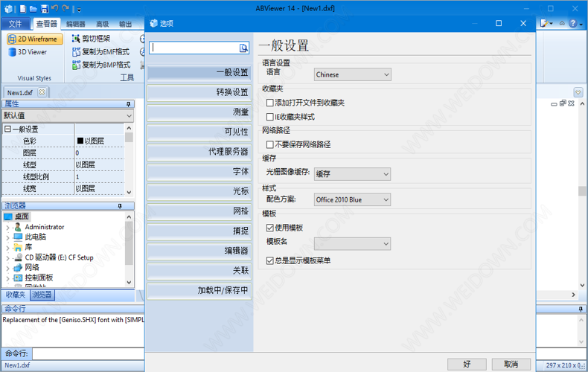Screen dimensions: 588x372
Task: Expand the 库 library tree node
Action: (x=7, y=248)
